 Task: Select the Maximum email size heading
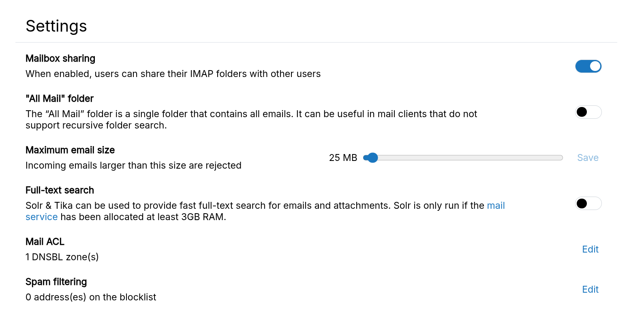click(70, 150)
